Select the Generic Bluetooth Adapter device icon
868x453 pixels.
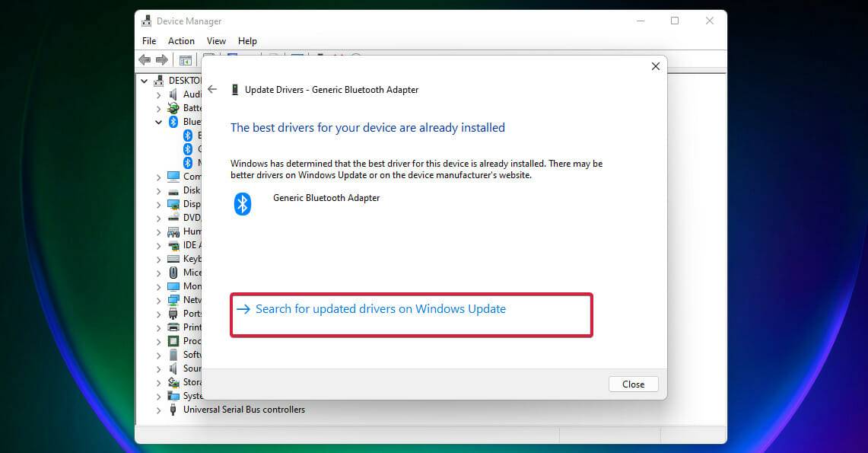[x=242, y=203]
